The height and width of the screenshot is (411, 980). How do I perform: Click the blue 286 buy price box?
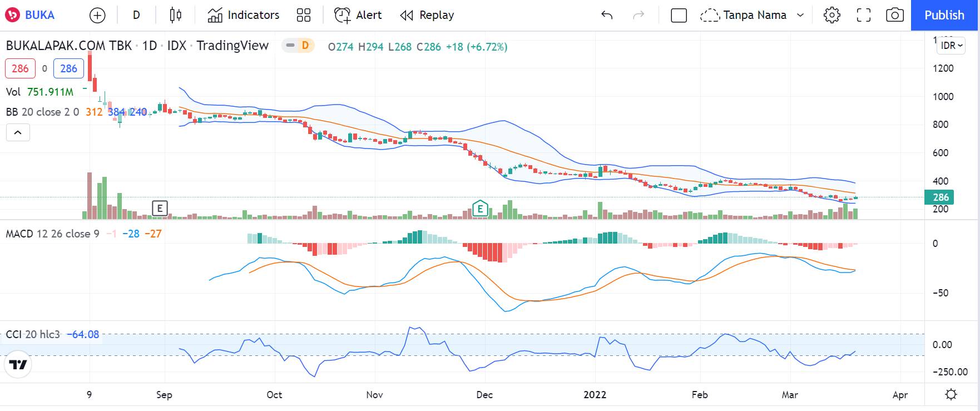coord(68,68)
